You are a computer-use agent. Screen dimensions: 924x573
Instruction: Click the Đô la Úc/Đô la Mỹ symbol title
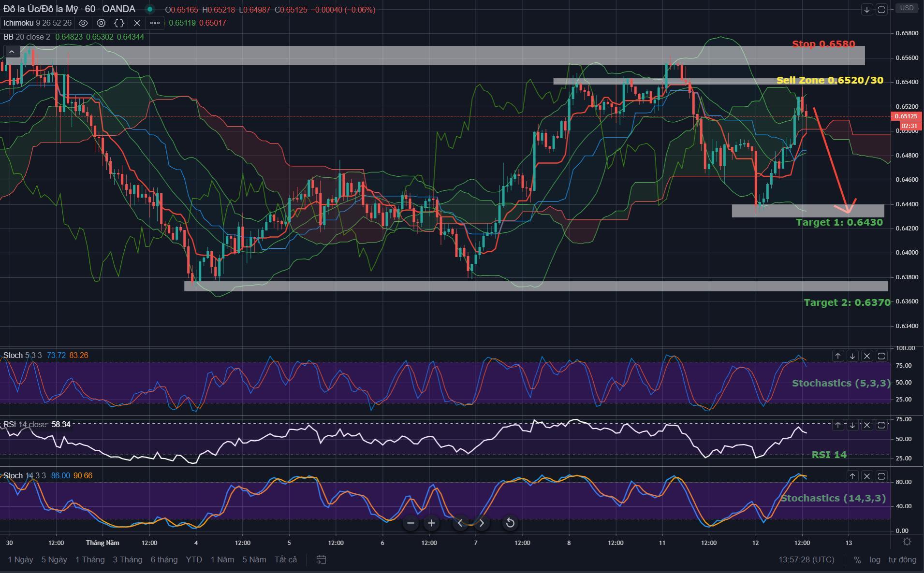(x=41, y=9)
